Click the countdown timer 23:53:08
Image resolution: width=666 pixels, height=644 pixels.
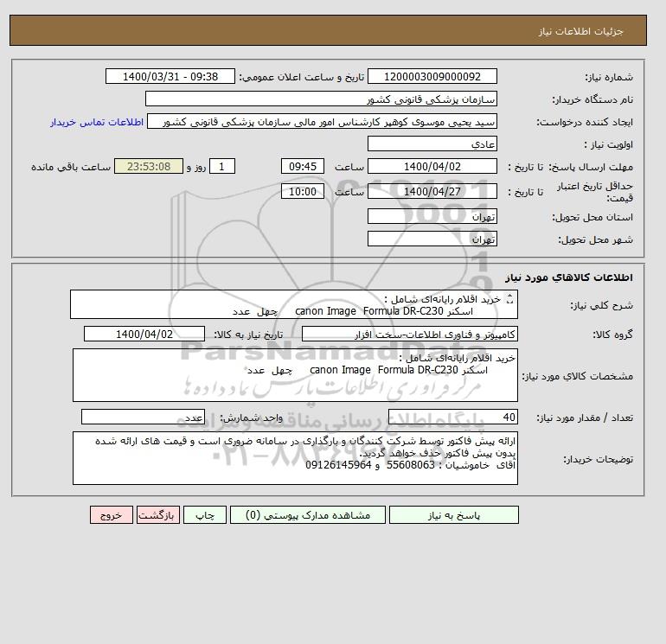[149, 167]
